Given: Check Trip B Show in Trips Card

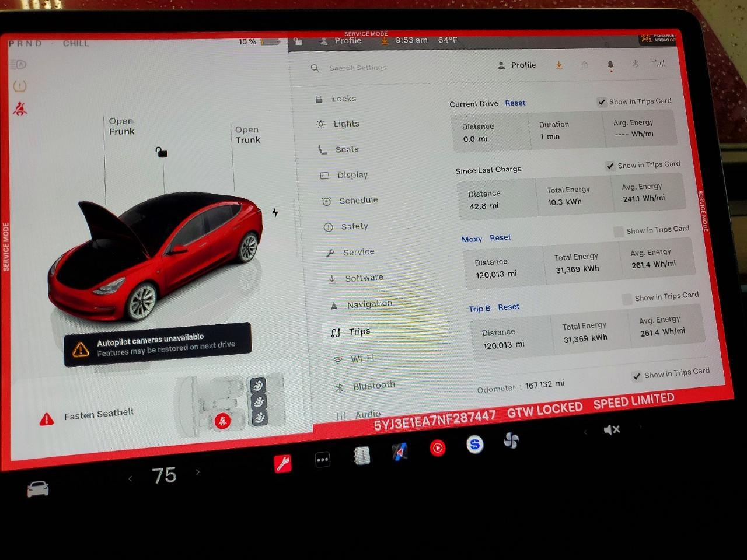Looking at the screenshot, I should (x=627, y=299).
